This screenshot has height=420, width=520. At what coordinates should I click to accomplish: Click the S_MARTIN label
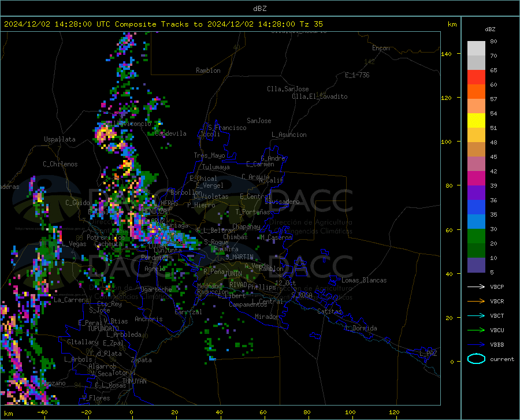[239, 257]
